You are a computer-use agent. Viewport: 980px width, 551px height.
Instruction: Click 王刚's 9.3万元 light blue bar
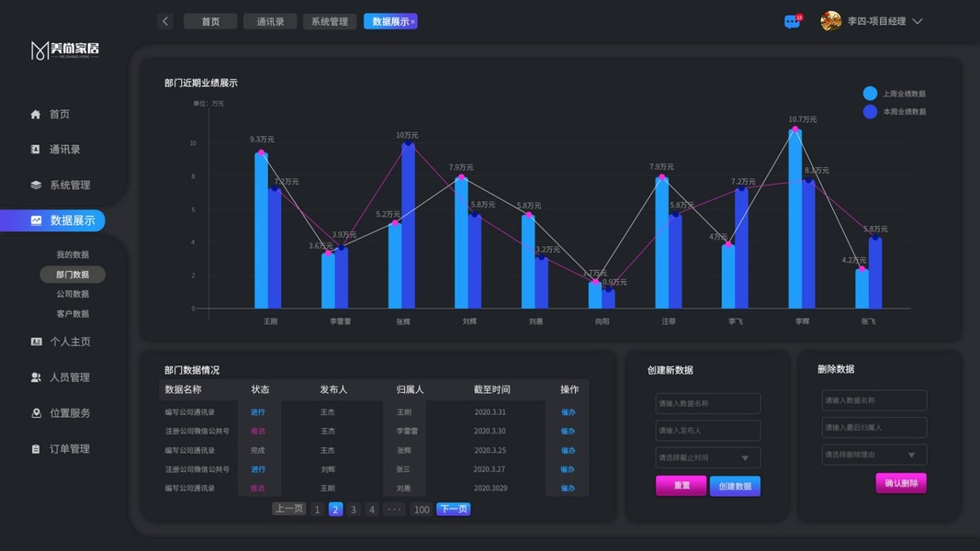(261, 231)
